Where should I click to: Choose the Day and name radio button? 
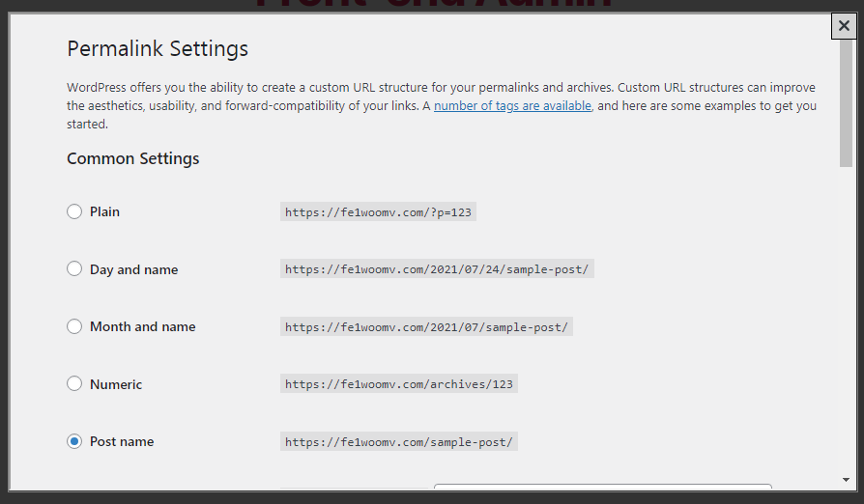point(74,269)
